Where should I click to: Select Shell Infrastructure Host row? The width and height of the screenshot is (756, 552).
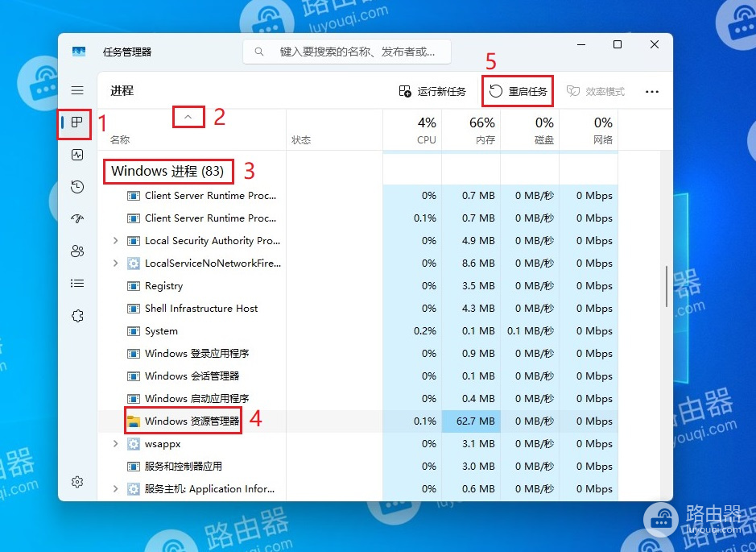point(357,309)
